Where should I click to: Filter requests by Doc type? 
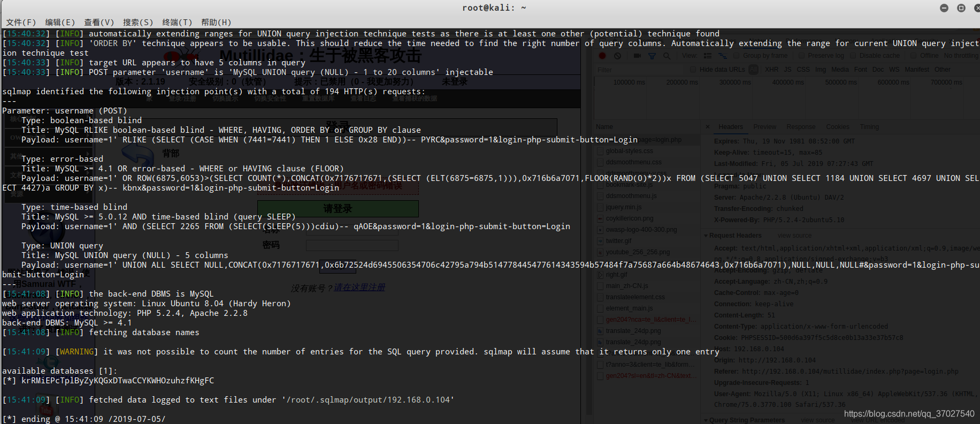pyautogui.click(x=878, y=70)
